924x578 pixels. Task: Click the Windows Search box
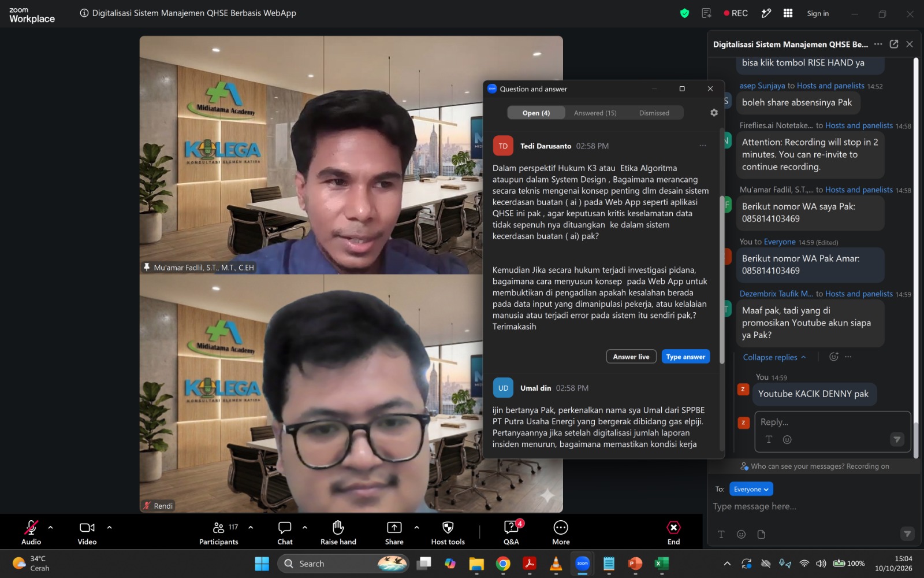click(343, 564)
